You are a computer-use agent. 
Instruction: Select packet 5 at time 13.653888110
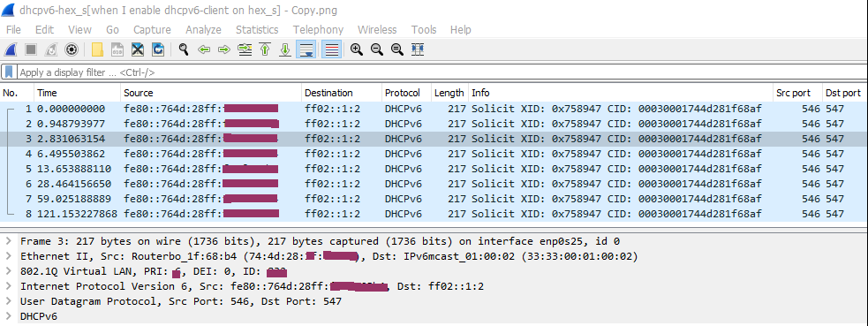tap(433, 168)
